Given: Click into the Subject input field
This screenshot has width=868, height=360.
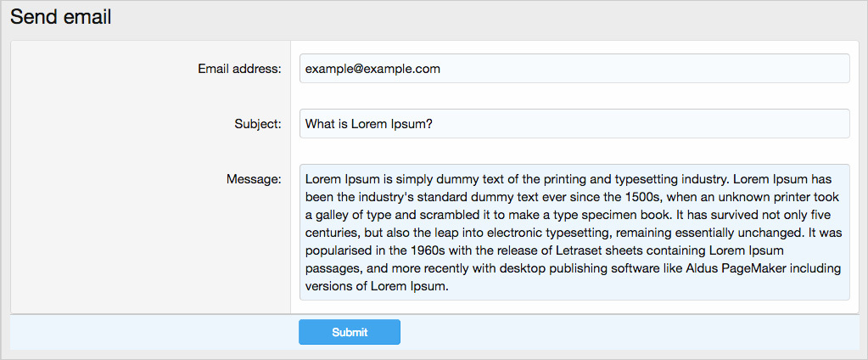Looking at the screenshot, I should coord(574,124).
